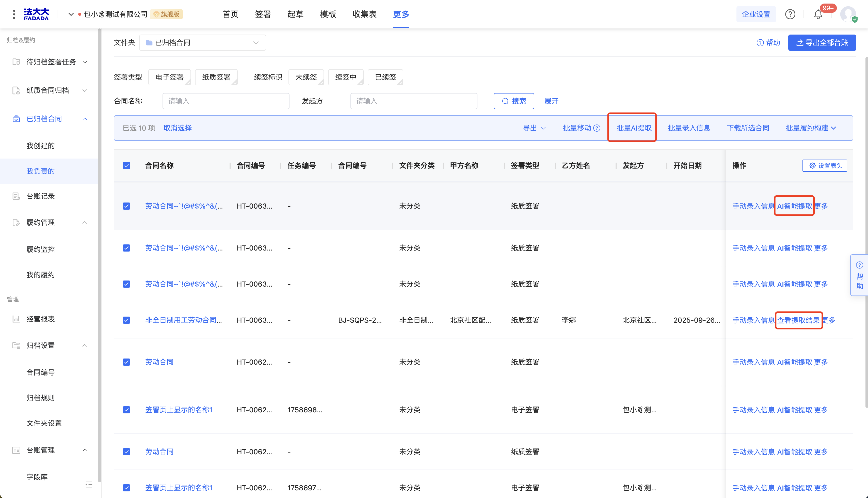Screen dimensions: 868x498
Task: Collapse the sidebar using bottom collapse icon
Action: [x=89, y=484]
